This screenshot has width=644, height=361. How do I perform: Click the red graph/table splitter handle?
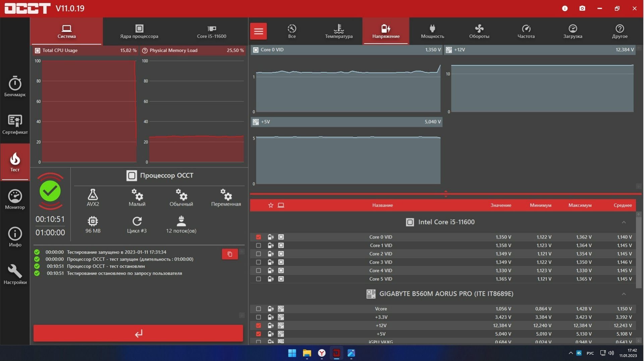point(446,194)
